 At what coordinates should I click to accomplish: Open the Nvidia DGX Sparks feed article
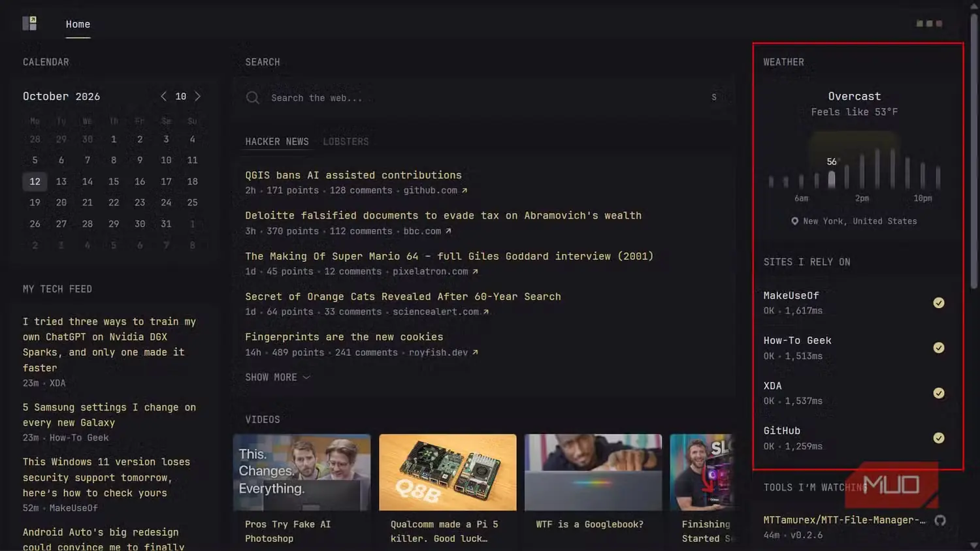click(109, 345)
